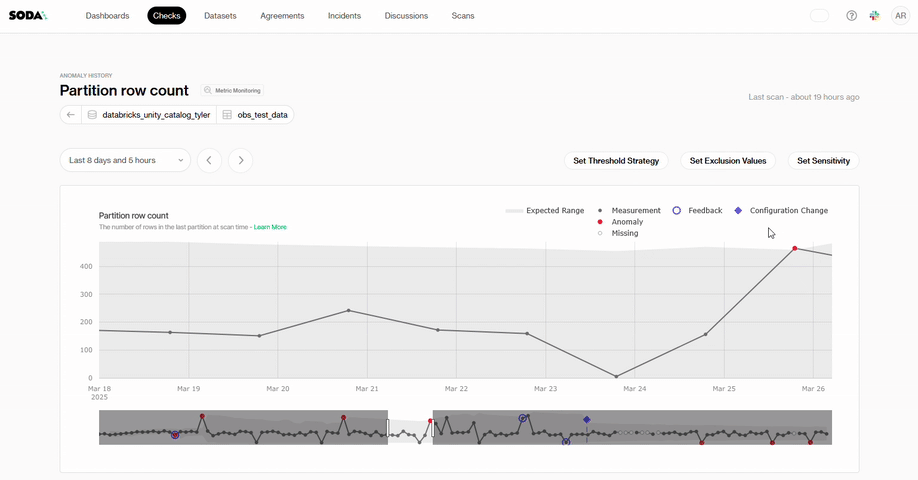Click left handle of the range slider

(388, 427)
